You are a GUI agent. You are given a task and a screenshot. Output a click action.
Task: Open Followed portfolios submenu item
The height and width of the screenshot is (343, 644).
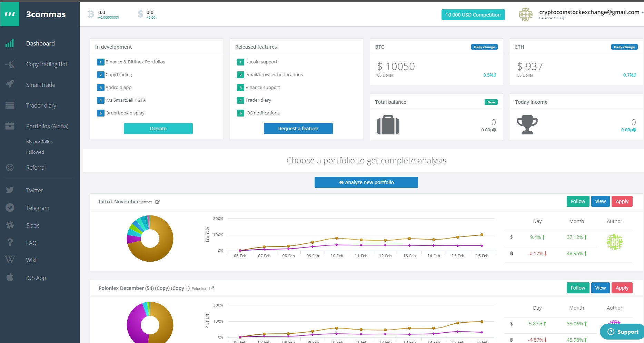35,152
